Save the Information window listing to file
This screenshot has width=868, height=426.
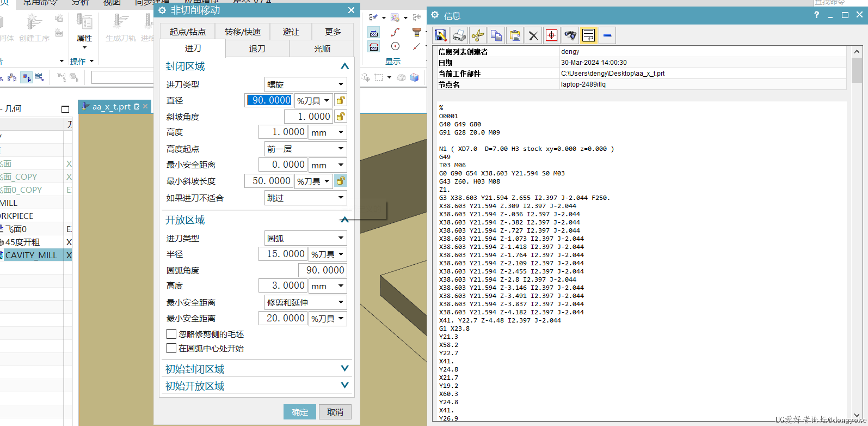(x=441, y=35)
